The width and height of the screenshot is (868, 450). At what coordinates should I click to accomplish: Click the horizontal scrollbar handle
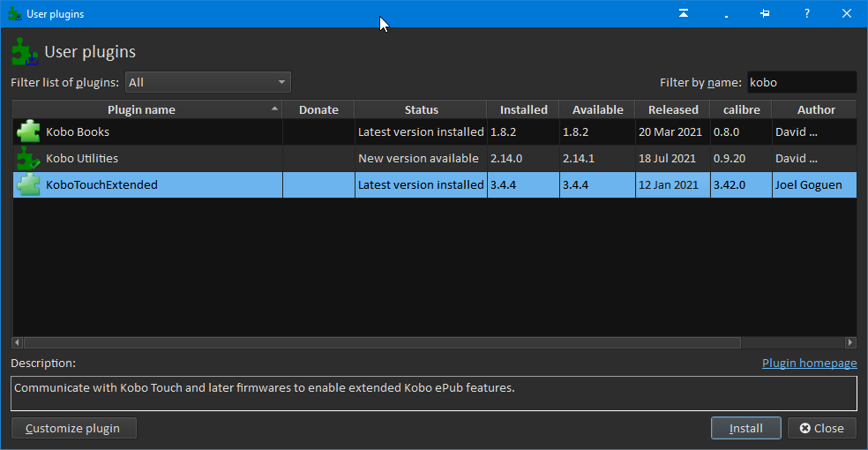tap(382, 342)
